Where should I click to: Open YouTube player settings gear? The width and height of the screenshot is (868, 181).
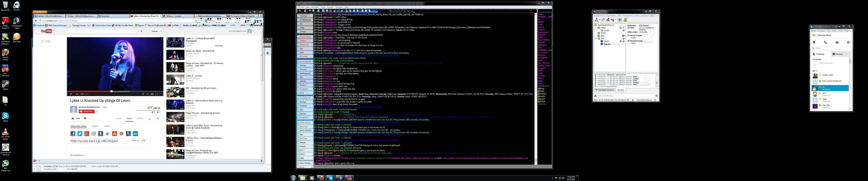[143, 94]
